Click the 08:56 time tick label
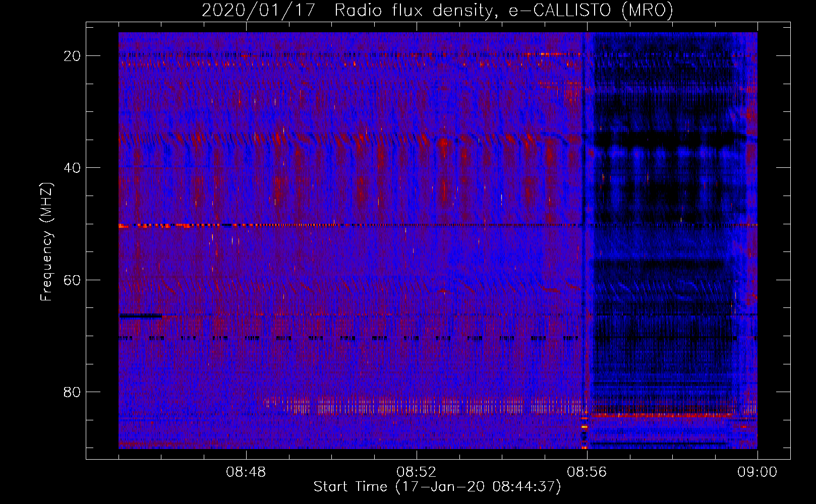The height and width of the screenshot is (504, 816). point(587,472)
